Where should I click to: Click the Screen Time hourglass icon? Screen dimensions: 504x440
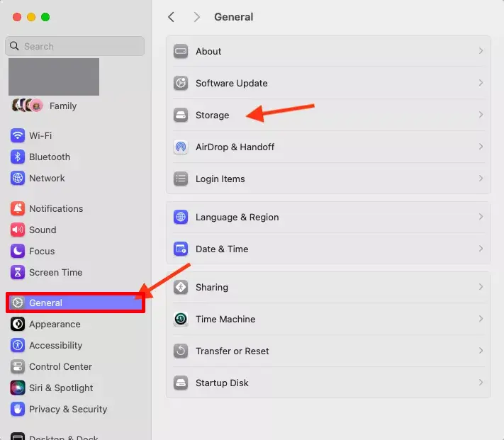click(x=18, y=272)
